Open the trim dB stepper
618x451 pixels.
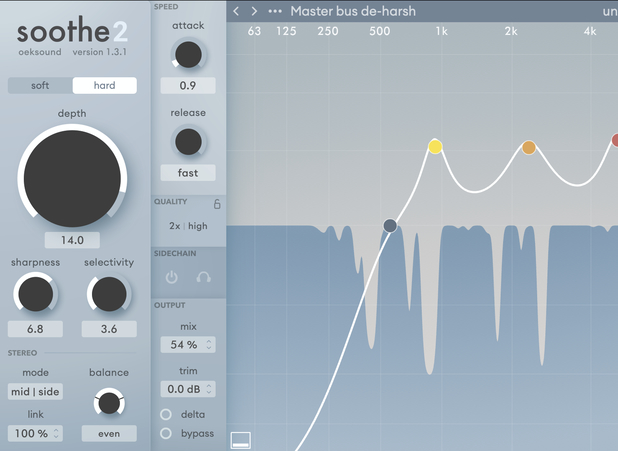[x=186, y=389]
